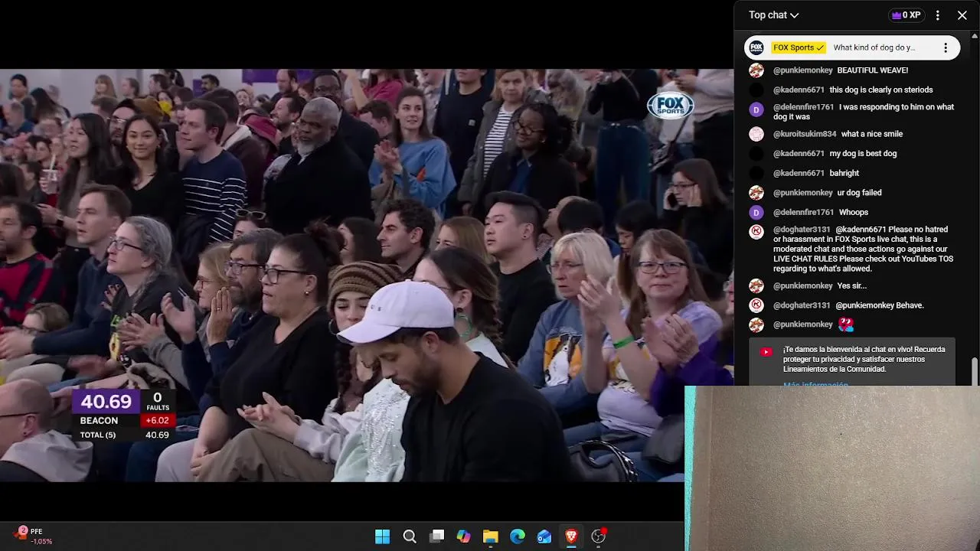Click @punkiemonkey avatar beside the heart emoji
This screenshot has width=980, height=551.
click(756, 325)
